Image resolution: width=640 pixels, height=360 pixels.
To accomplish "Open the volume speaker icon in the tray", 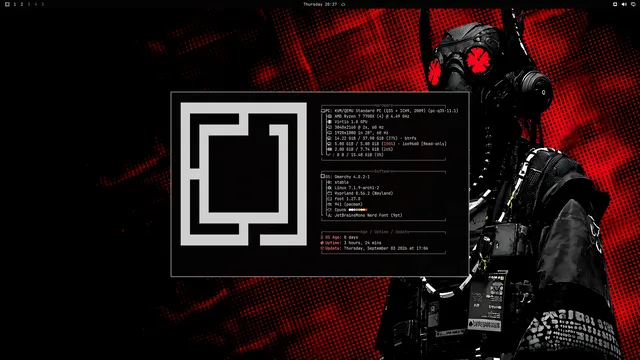I will 624,4.
